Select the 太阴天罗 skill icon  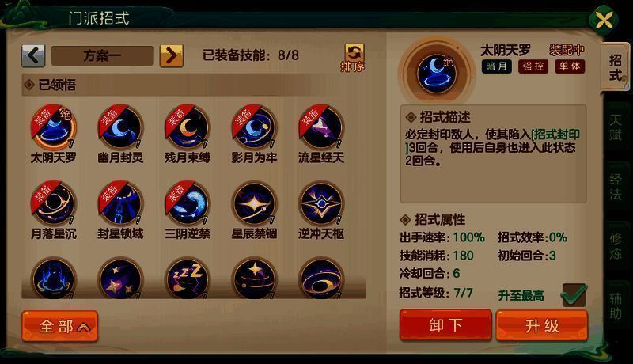point(53,127)
